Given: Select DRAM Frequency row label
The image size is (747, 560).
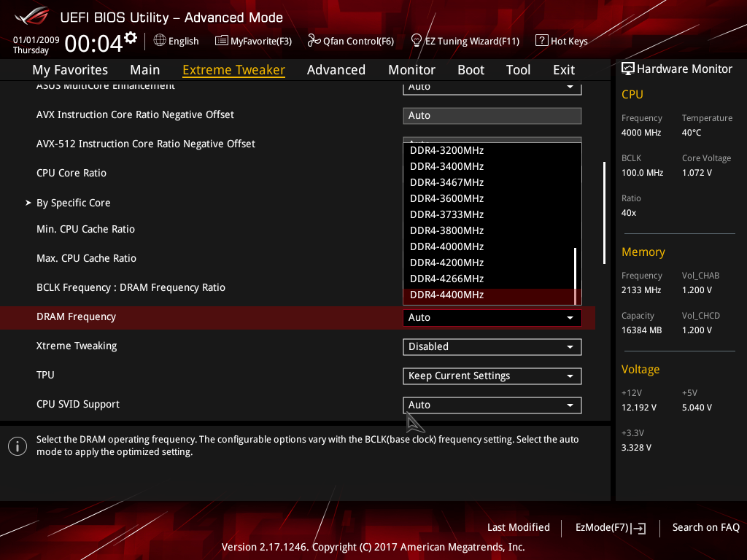Looking at the screenshot, I should (76, 317).
